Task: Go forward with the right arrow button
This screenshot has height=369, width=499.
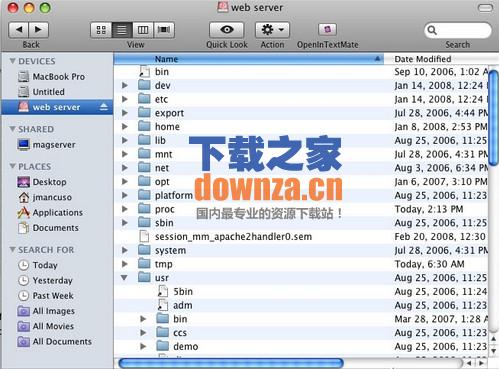Action: 39,30
